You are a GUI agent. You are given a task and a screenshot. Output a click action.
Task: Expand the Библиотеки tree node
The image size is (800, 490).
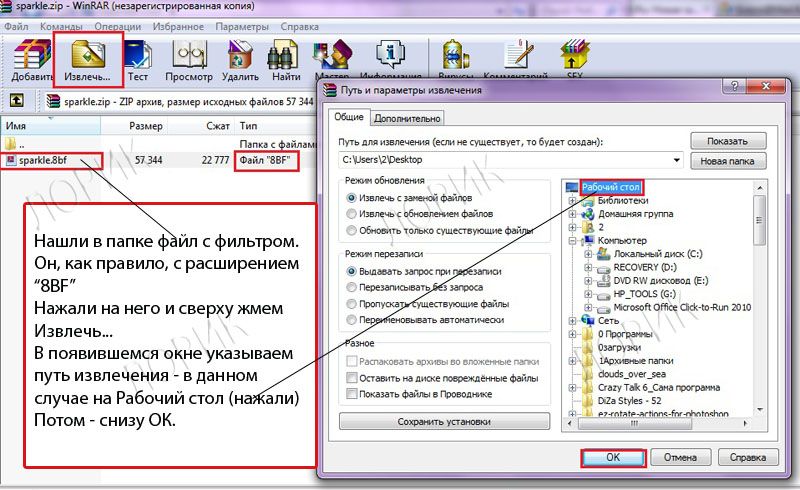572,201
